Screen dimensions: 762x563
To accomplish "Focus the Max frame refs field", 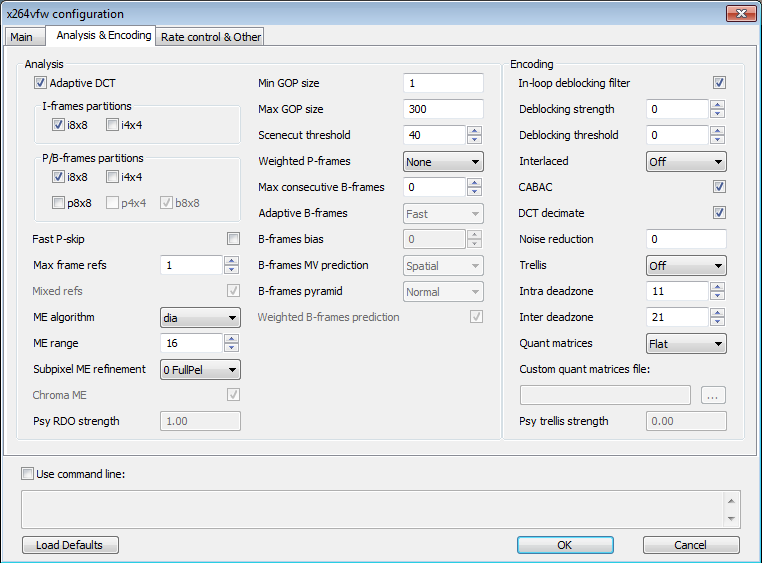I will [x=191, y=265].
